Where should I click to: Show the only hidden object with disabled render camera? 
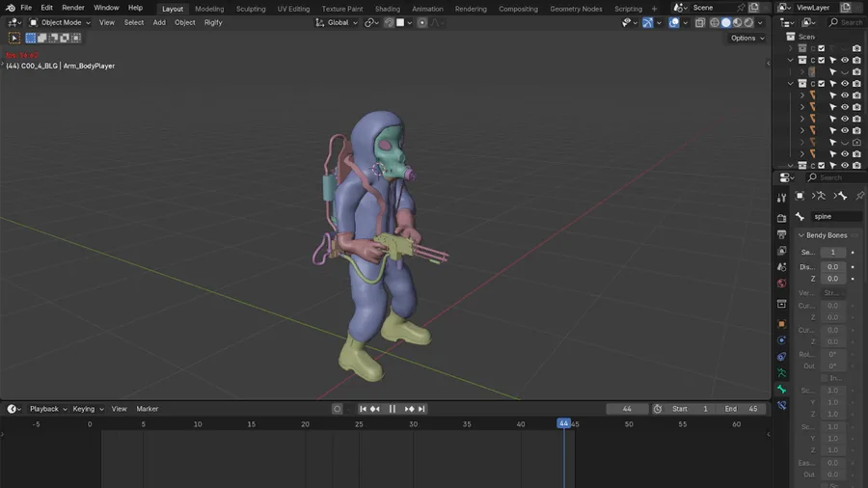pyautogui.click(x=845, y=142)
